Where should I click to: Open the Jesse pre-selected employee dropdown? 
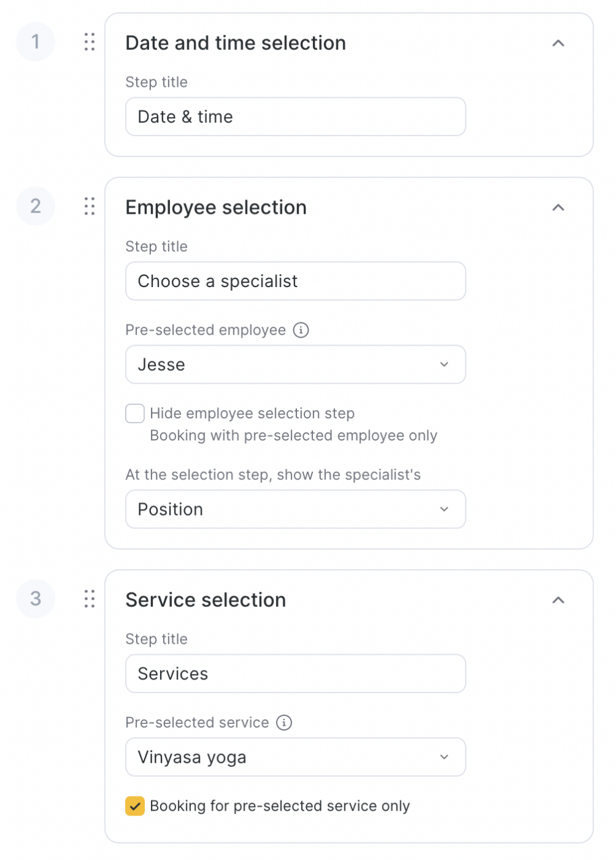click(x=296, y=365)
